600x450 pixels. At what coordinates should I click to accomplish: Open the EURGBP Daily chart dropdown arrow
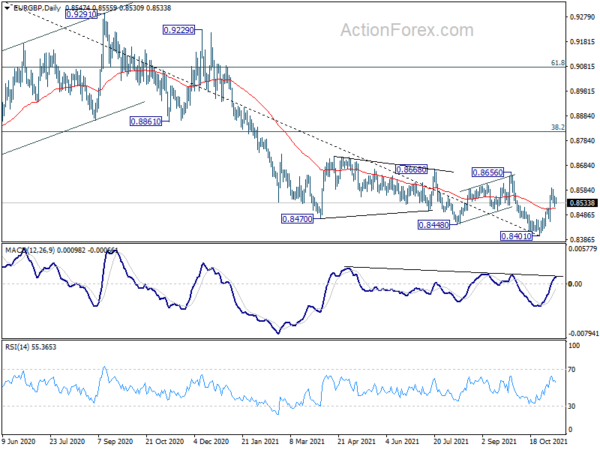(7, 8)
